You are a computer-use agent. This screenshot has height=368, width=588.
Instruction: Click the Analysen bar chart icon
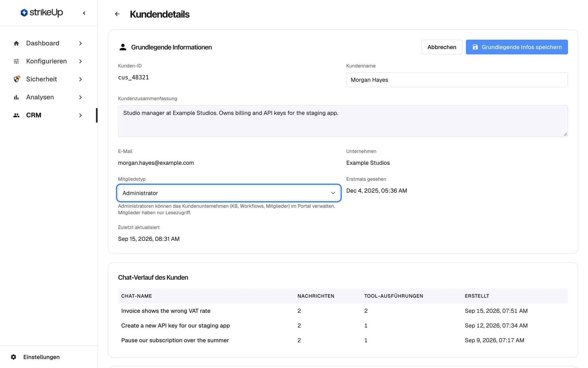16,97
